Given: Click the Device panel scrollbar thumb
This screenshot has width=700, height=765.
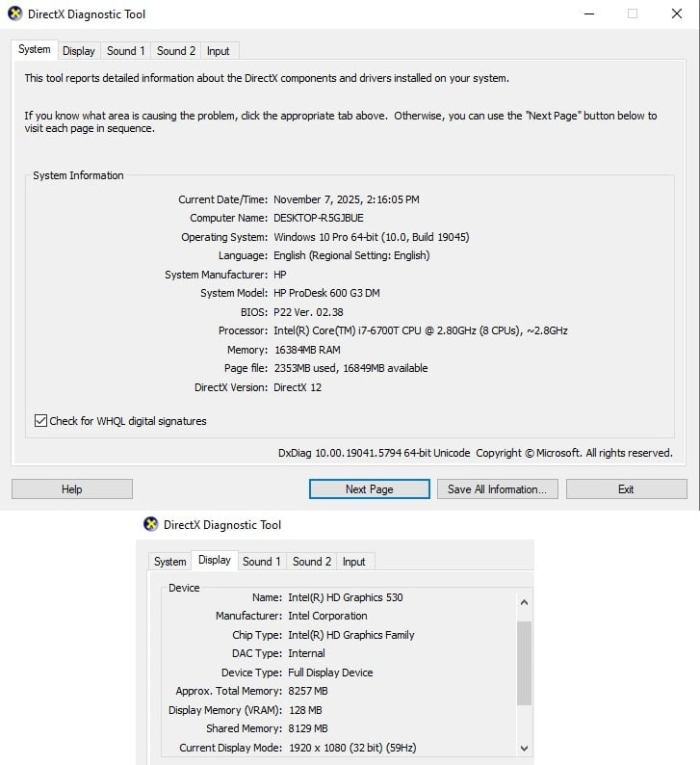Looking at the screenshot, I should tap(524, 663).
